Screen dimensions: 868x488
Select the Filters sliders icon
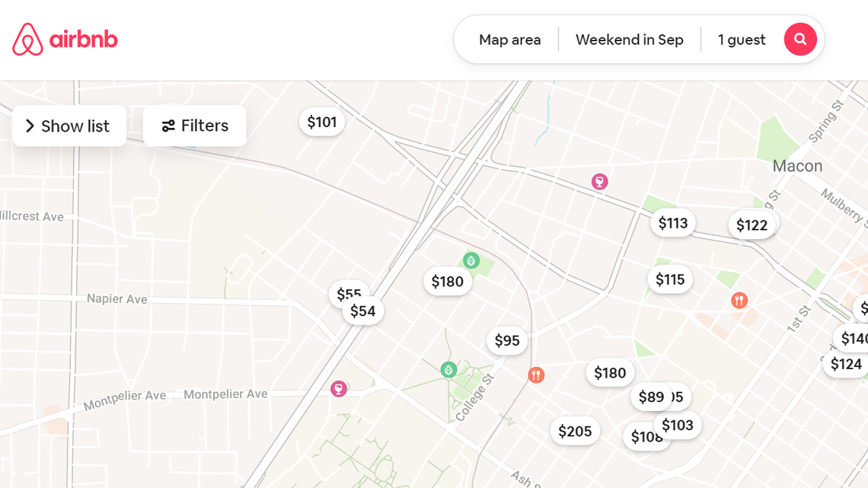click(x=168, y=126)
